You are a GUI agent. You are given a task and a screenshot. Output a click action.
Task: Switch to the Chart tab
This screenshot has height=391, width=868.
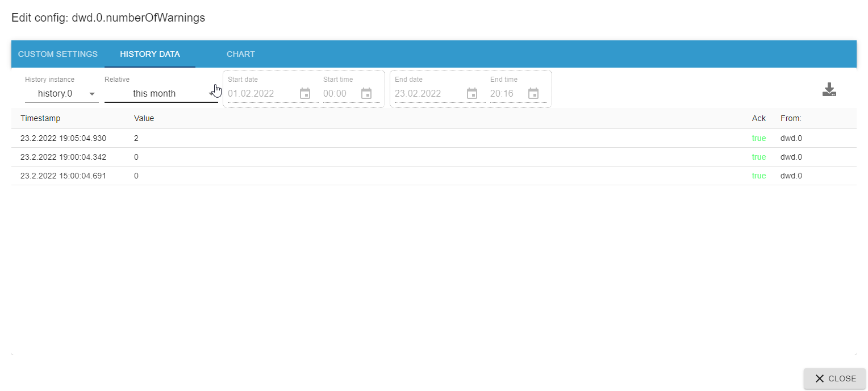241,54
